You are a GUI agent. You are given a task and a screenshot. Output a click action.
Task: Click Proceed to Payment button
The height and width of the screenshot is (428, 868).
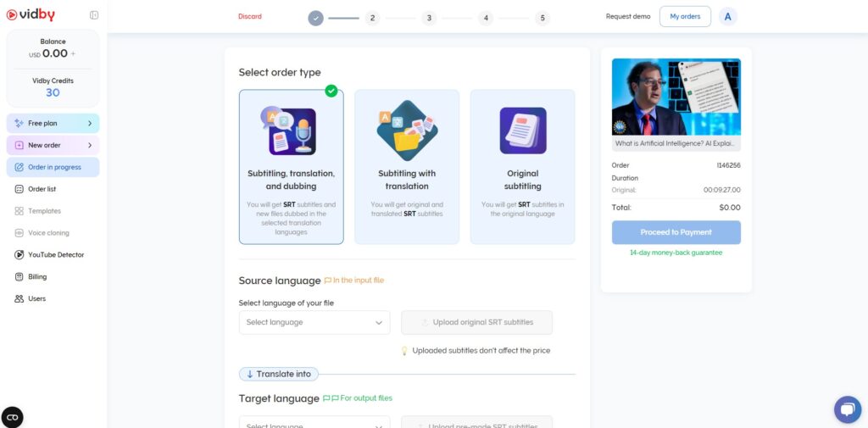tap(676, 232)
